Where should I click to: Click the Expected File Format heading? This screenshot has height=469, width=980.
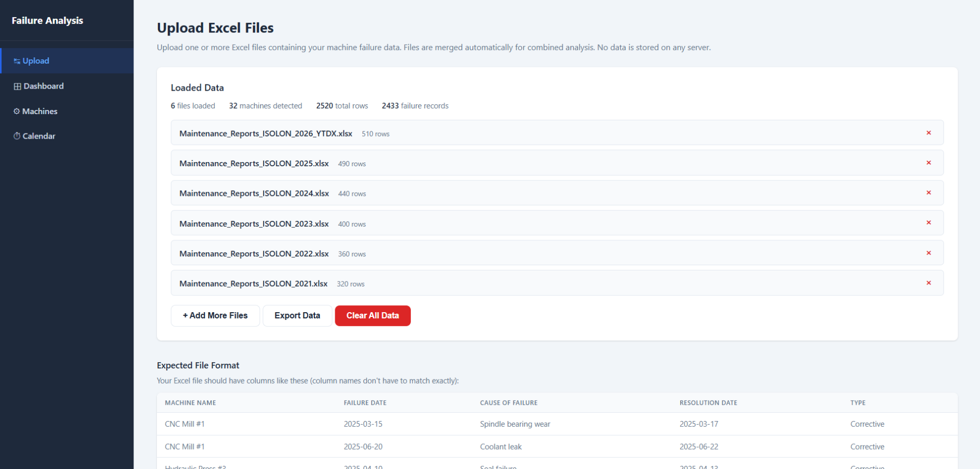click(198, 365)
